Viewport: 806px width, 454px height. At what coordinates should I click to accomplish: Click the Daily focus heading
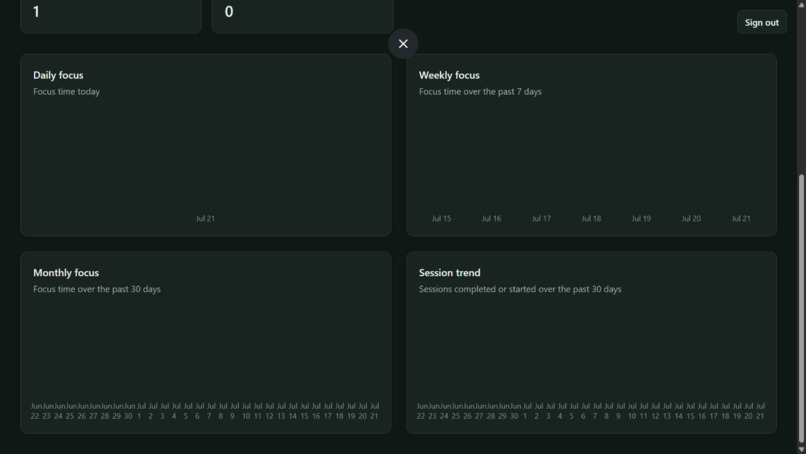58,75
